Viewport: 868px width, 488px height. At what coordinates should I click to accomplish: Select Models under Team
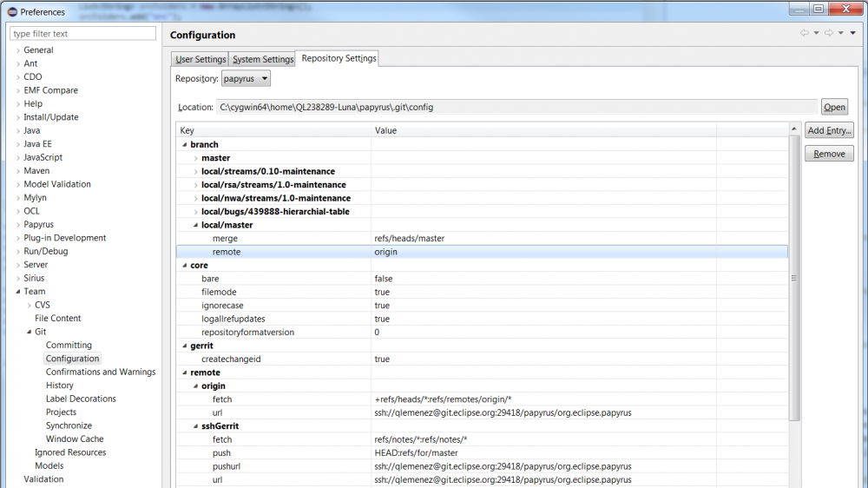[49, 465]
